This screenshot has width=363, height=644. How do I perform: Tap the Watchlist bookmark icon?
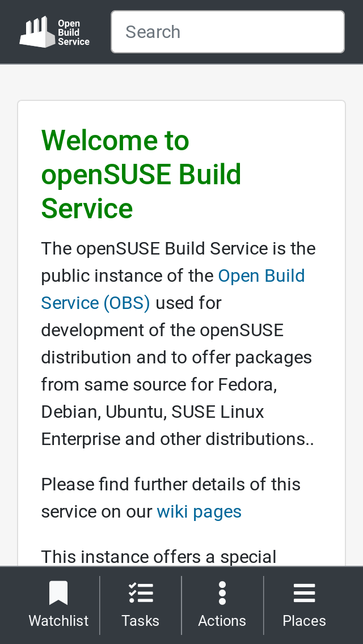[58, 593]
